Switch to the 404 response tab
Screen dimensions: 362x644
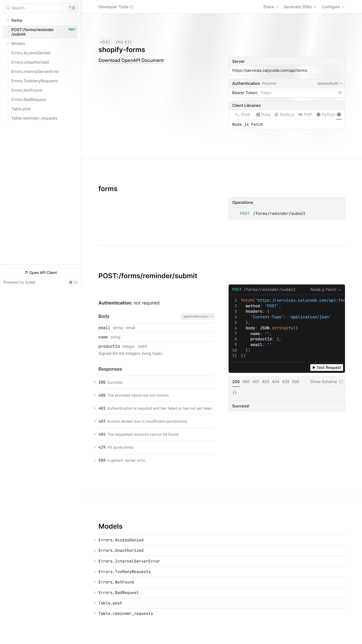click(275, 382)
